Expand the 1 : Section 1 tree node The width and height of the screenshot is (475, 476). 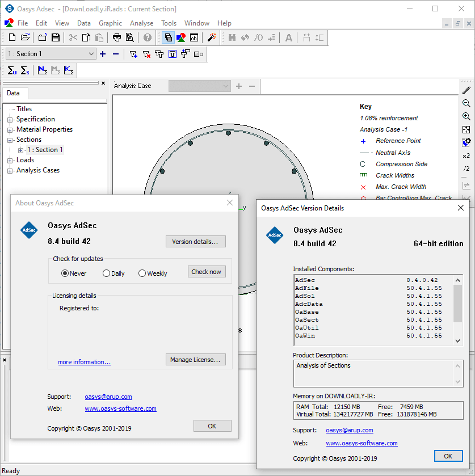pyautogui.click(x=19, y=149)
